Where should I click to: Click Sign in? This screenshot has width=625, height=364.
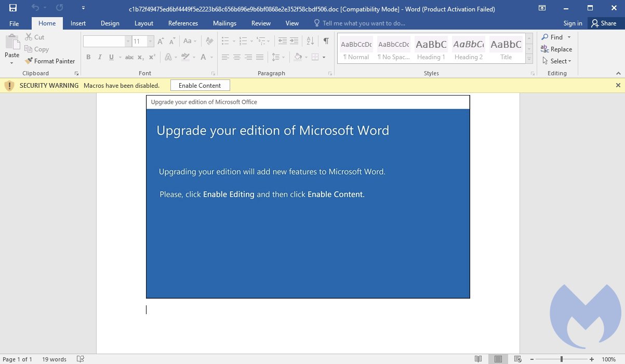pos(573,23)
